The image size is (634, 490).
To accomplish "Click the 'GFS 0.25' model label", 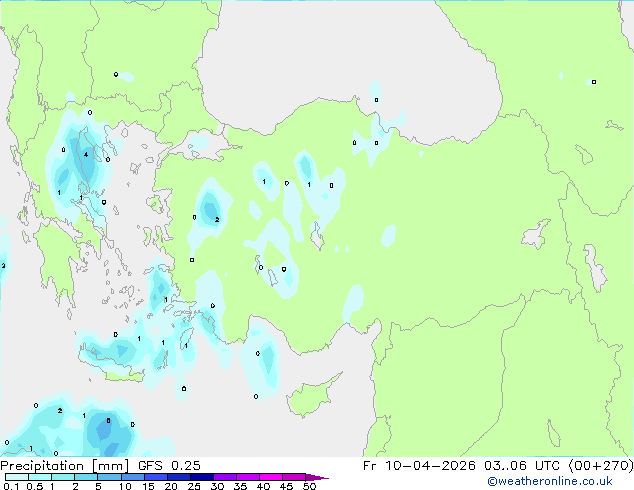I will [169, 466].
